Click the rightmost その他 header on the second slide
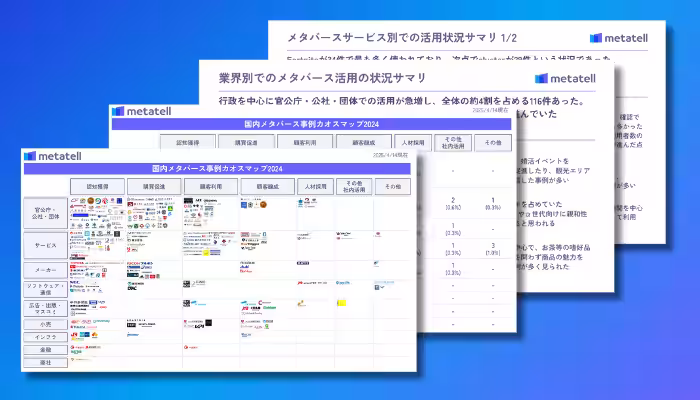700x400 pixels. (493, 143)
